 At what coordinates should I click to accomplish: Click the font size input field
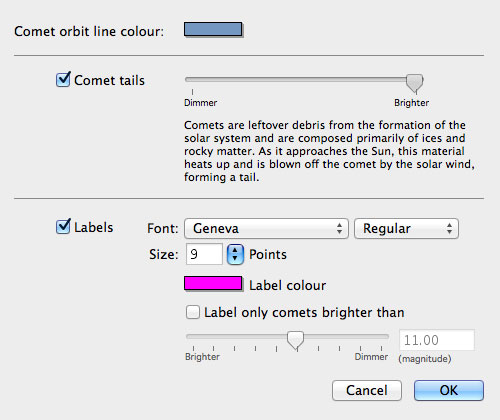click(204, 254)
